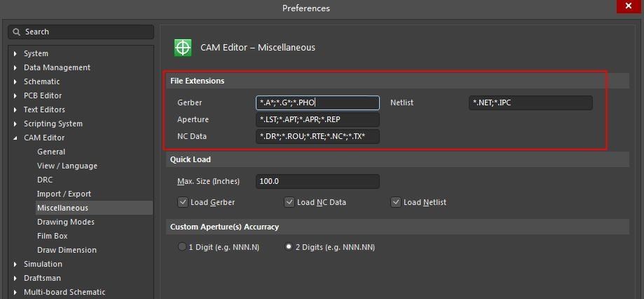Click the Gerber extensions input field
Screen dimensions: 644x299
(317, 102)
